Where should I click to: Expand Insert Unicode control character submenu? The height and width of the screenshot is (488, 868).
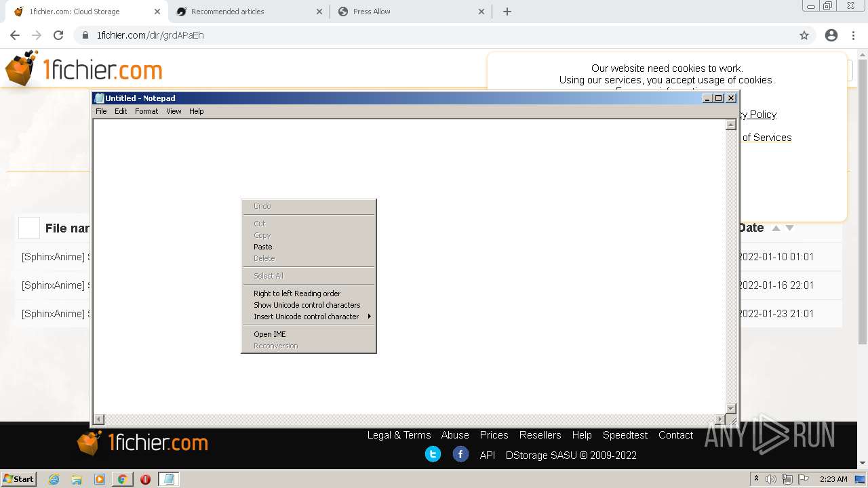pyautogui.click(x=309, y=317)
